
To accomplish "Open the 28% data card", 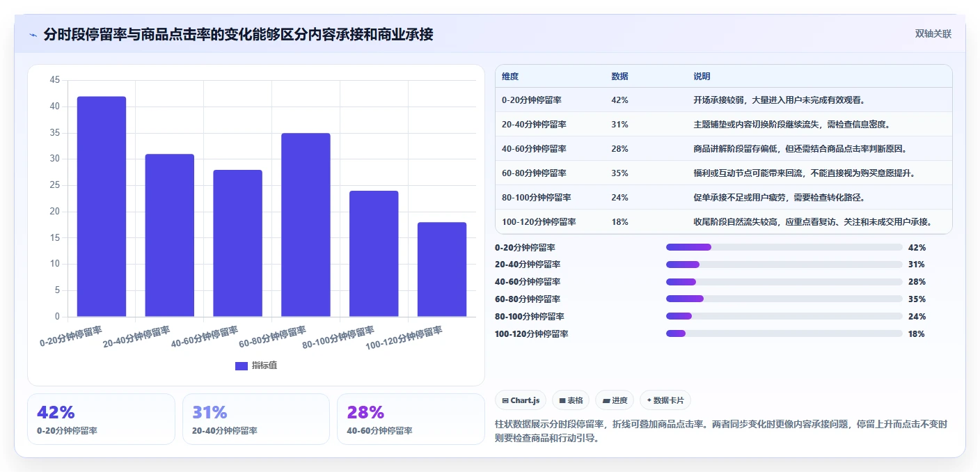I will point(411,419).
